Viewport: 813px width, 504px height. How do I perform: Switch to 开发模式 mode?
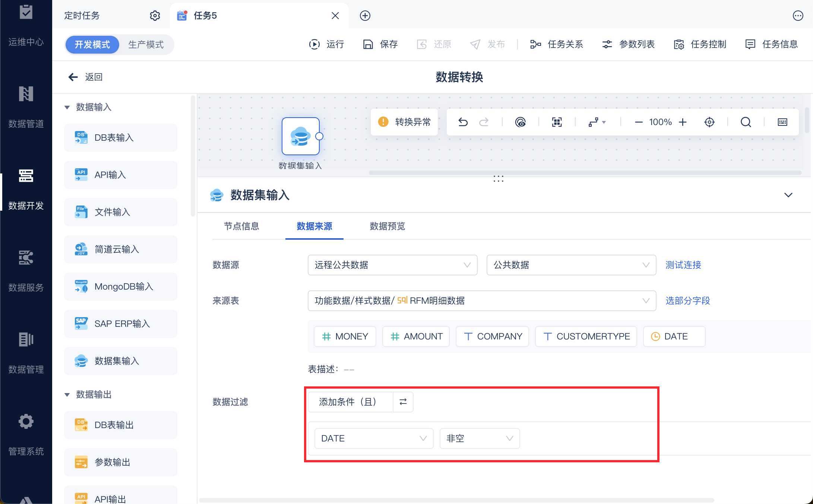pos(92,45)
